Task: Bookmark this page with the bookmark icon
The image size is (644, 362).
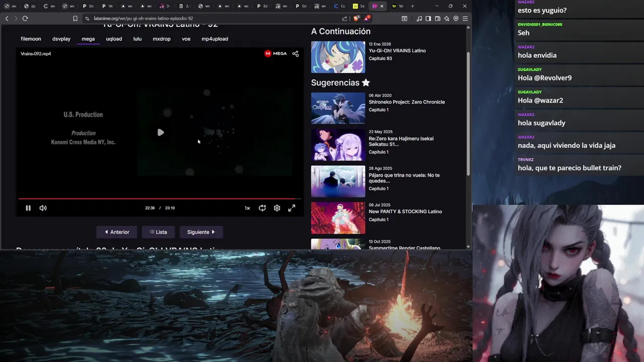Action: (75, 19)
